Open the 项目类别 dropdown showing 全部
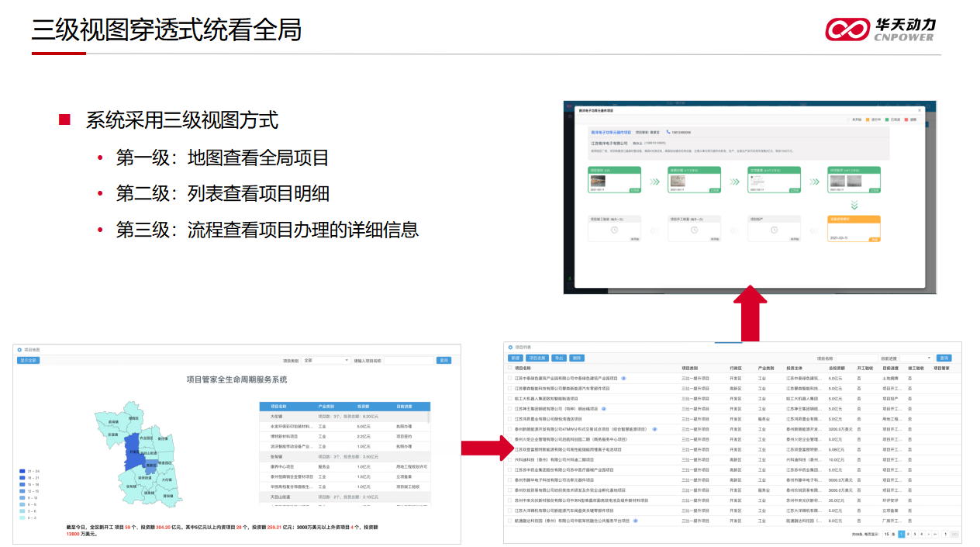The image size is (980, 547). point(326,361)
